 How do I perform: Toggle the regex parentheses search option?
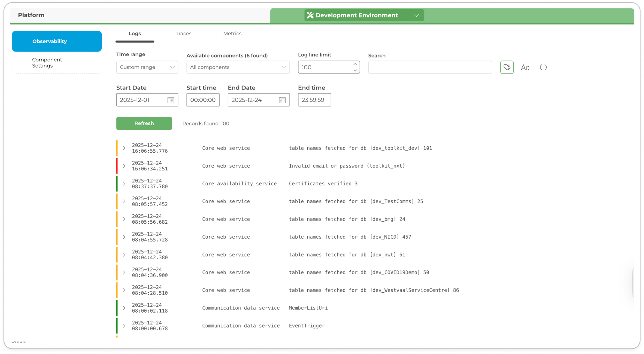tap(543, 67)
